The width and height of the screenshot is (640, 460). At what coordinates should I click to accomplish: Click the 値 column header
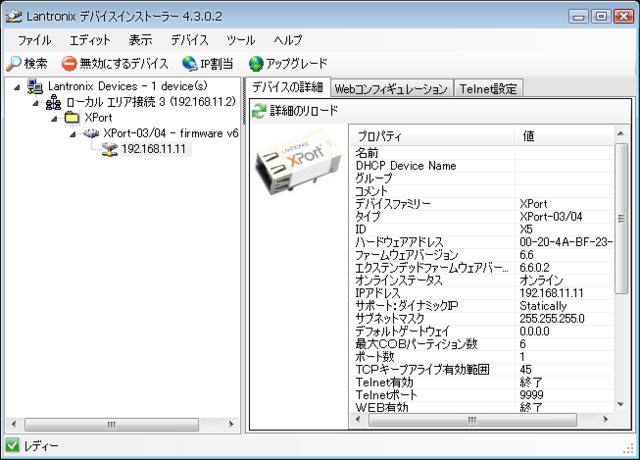click(564, 136)
